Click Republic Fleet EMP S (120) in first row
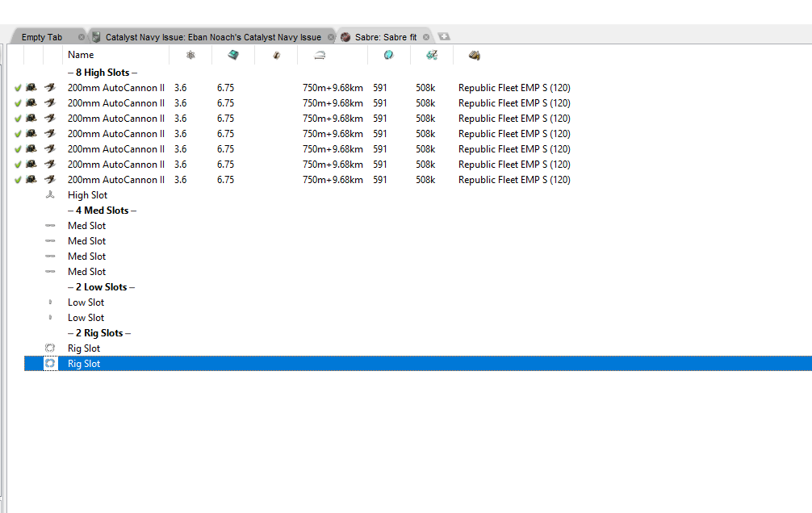This screenshot has height=513, width=812. point(514,88)
